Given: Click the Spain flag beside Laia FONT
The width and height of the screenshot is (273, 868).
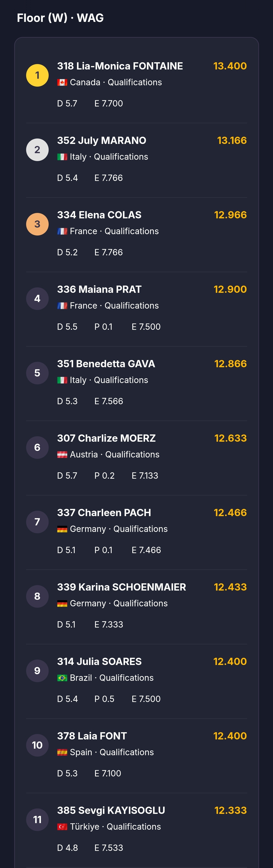Looking at the screenshot, I should [x=62, y=753].
